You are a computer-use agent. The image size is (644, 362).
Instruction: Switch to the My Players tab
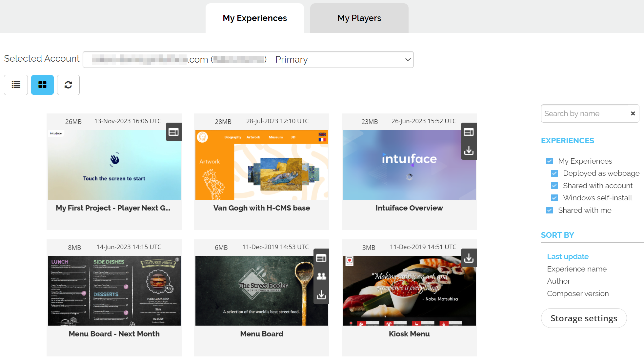click(359, 18)
